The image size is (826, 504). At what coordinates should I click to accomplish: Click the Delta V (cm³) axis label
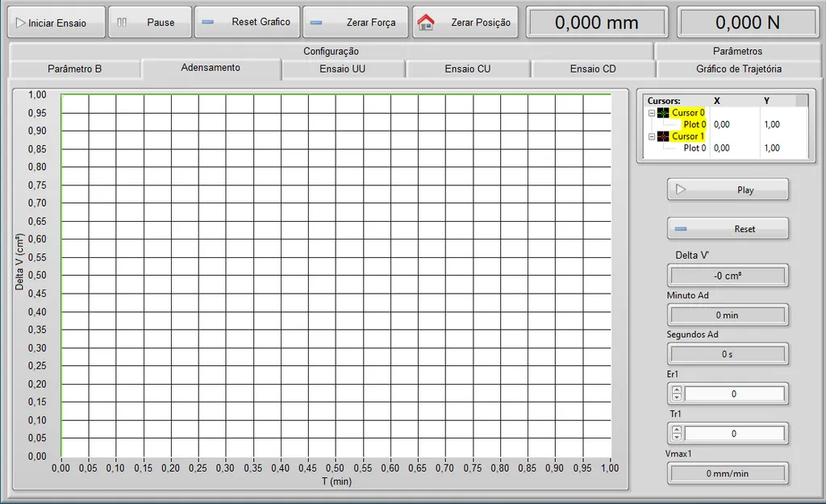click(x=19, y=262)
